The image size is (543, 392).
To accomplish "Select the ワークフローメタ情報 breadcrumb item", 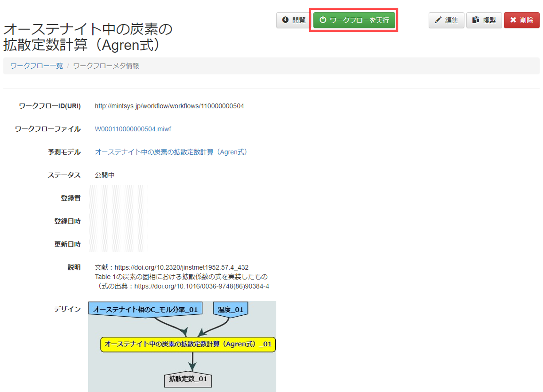I will pos(106,66).
